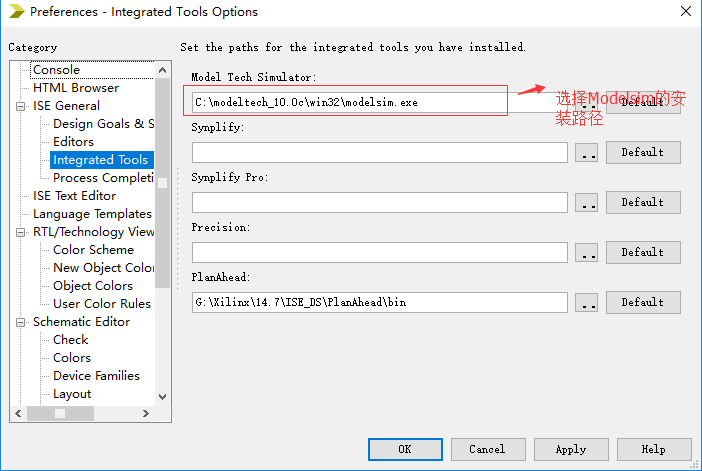The width and height of the screenshot is (702, 471).
Task: Click the Synplify Pro path field
Action: click(380, 203)
